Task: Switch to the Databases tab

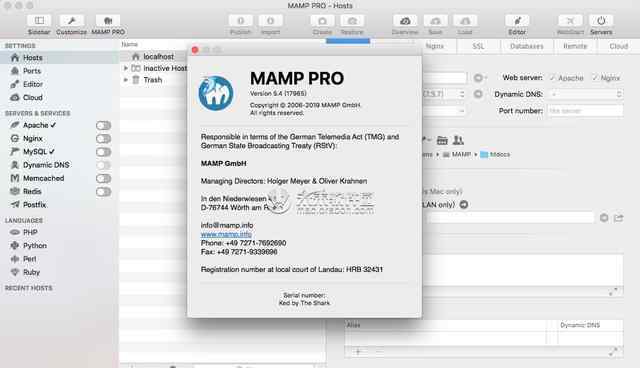Action: 527,46
